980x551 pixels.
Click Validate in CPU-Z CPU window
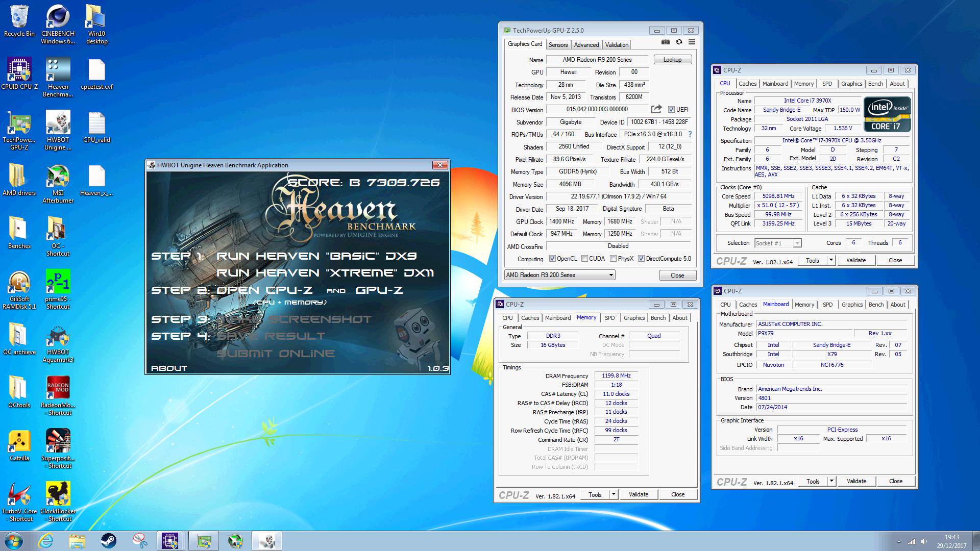click(856, 260)
